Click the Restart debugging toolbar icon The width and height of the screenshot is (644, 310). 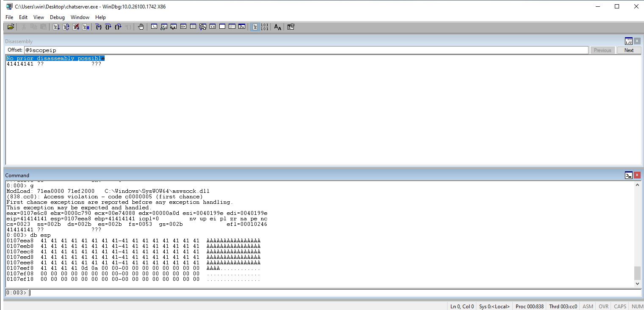coord(66,27)
